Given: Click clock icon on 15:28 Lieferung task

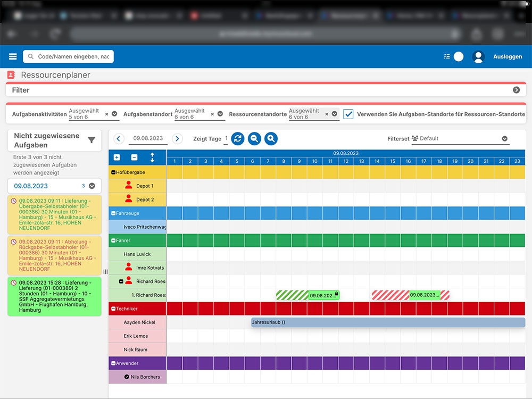Looking at the screenshot, I should [14, 282].
